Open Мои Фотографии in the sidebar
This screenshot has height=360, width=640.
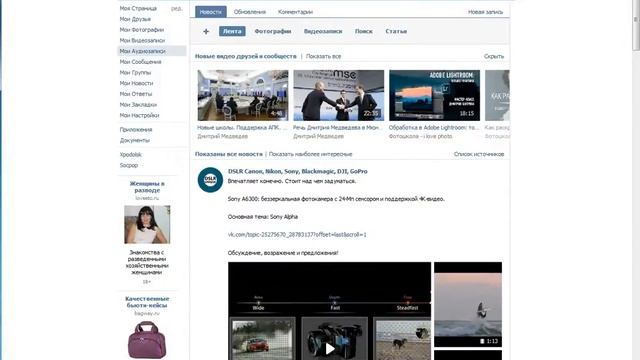coord(142,29)
